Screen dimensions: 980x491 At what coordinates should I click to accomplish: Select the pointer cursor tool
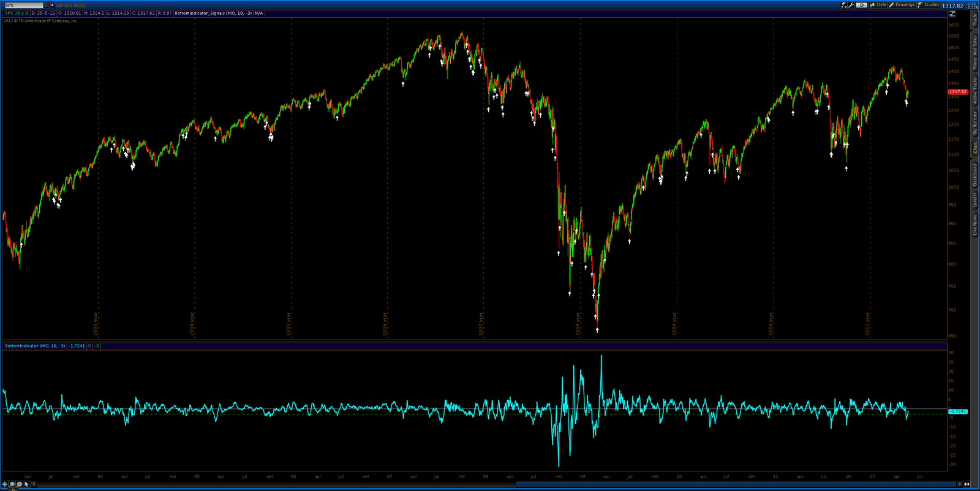pyautogui.click(x=26, y=484)
